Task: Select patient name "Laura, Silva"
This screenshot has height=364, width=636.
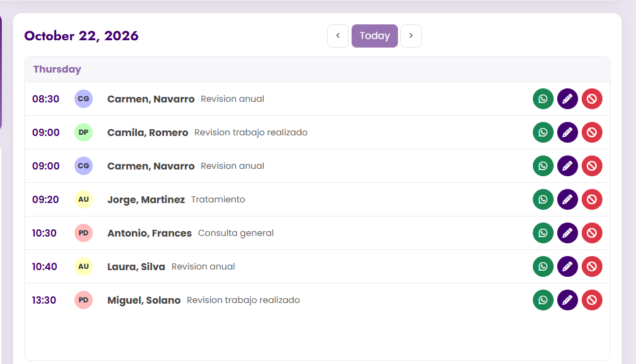Action: tap(136, 266)
